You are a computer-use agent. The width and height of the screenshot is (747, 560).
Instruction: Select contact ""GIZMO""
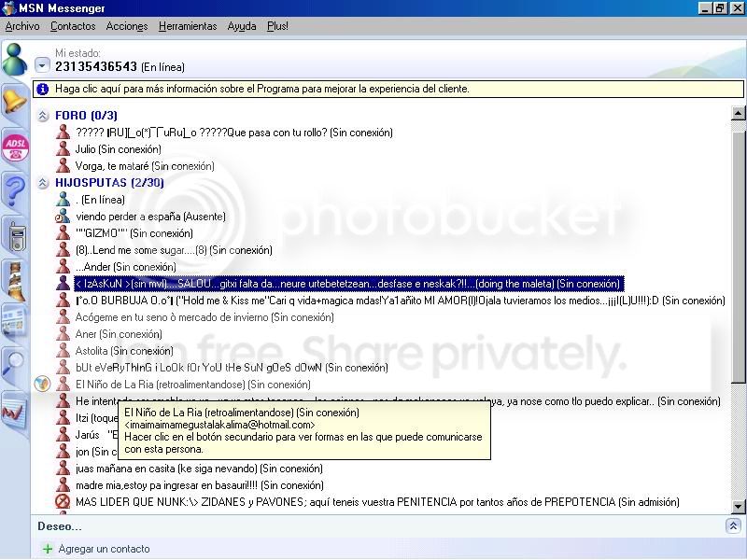click(134, 233)
